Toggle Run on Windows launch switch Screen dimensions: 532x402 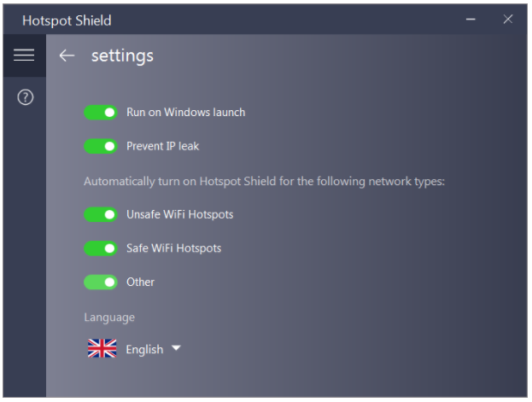tap(101, 113)
